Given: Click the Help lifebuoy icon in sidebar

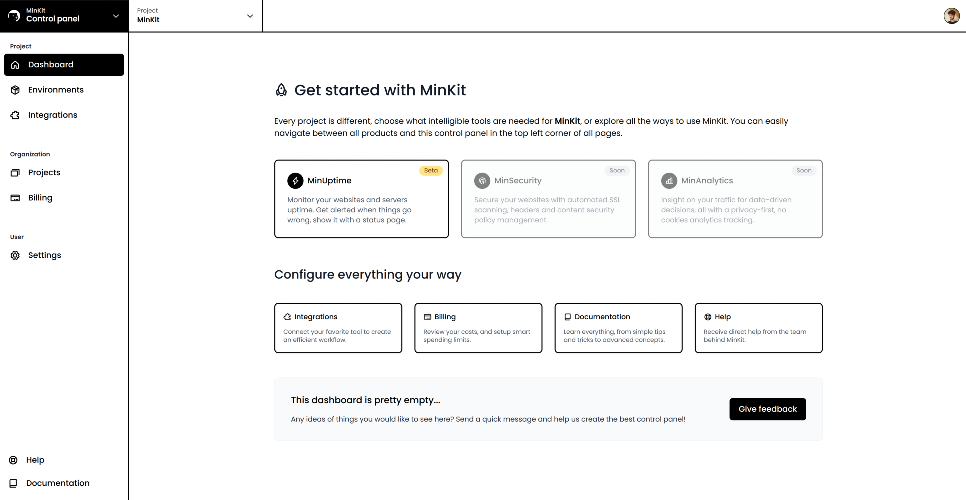Looking at the screenshot, I should [13, 461].
